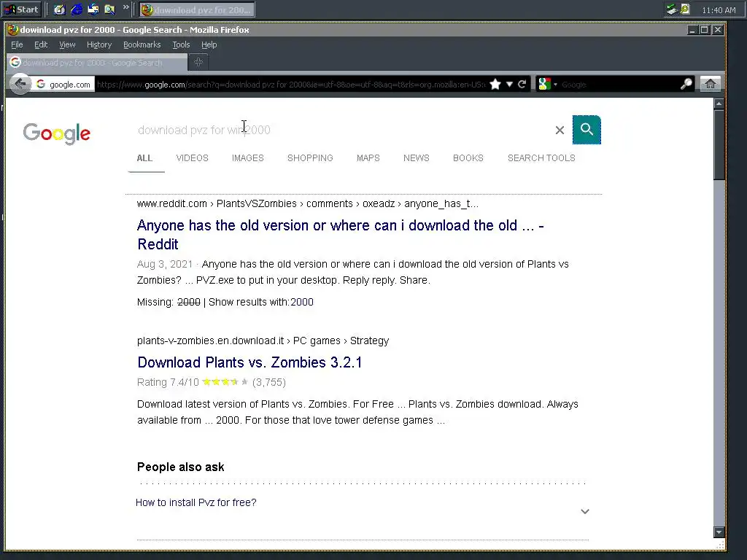Click the 11:40 AM clock
This screenshot has width=747, height=560.
pyautogui.click(x=719, y=10)
